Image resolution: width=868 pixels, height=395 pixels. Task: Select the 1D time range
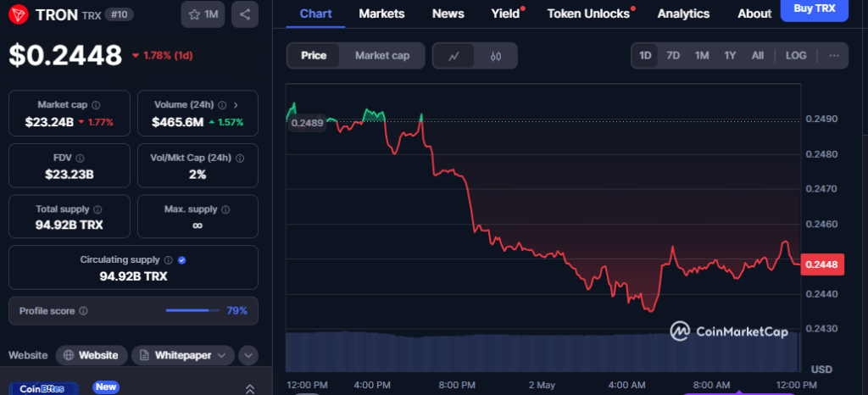click(645, 55)
